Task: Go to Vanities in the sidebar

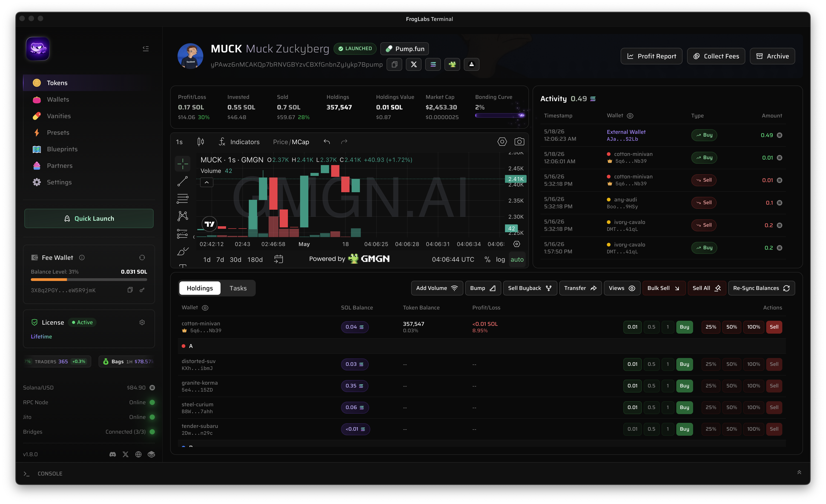Action: 89,116
